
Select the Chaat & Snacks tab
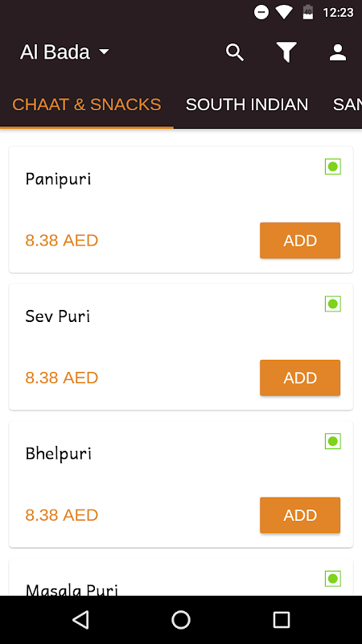coord(87,105)
